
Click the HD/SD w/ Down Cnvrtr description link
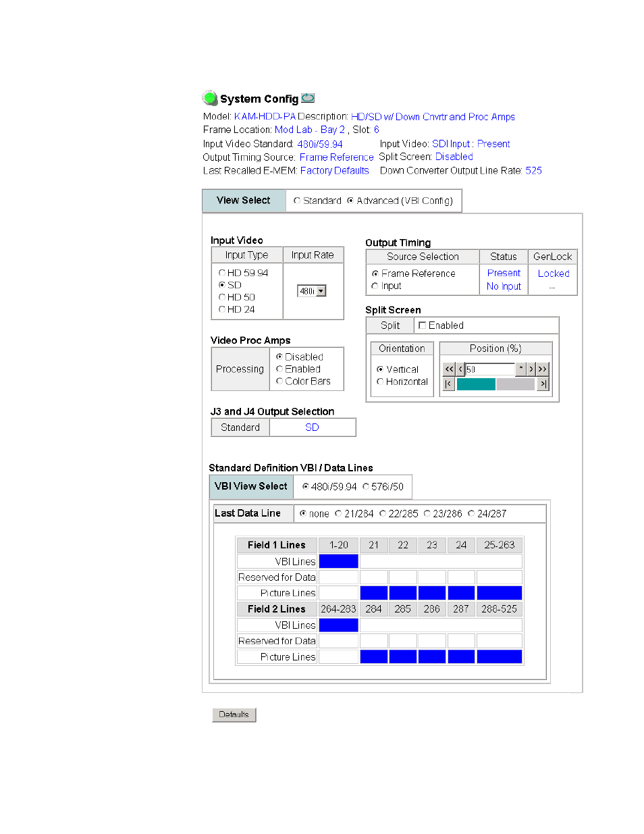point(433,117)
